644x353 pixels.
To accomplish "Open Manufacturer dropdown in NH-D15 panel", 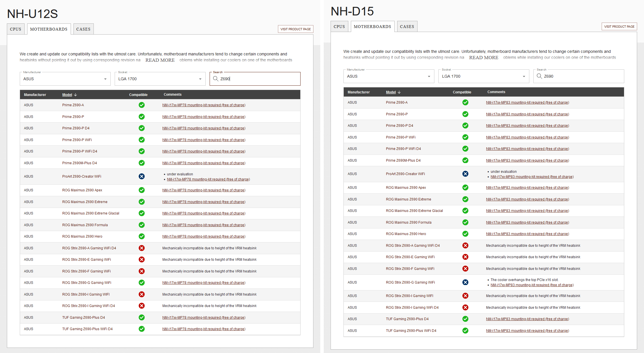I will (389, 76).
